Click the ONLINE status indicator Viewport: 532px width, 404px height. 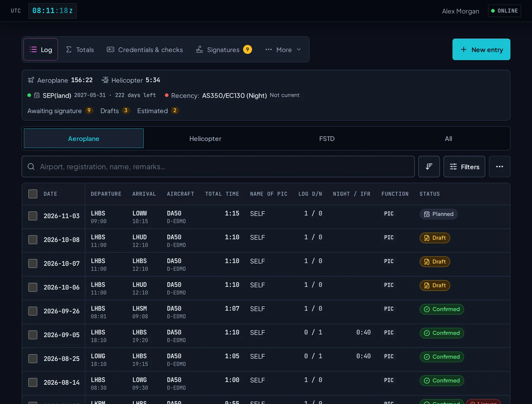tap(504, 11)
